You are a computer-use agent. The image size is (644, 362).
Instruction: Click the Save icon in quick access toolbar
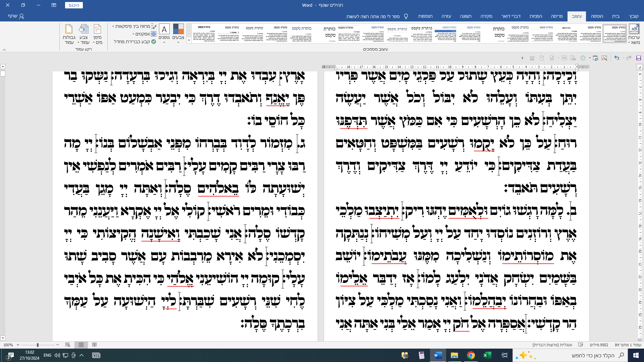(638, 58)
